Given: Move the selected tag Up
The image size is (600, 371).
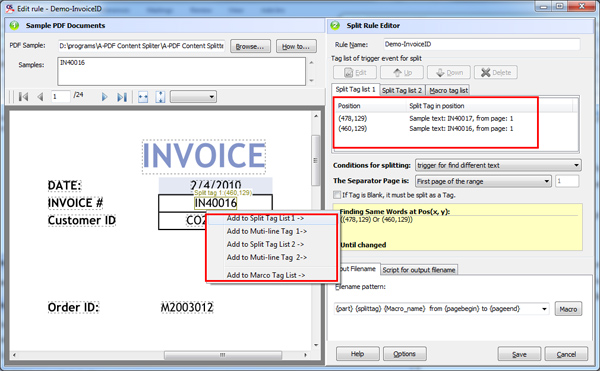Looking at the screenshot, I should pos(402,72).
